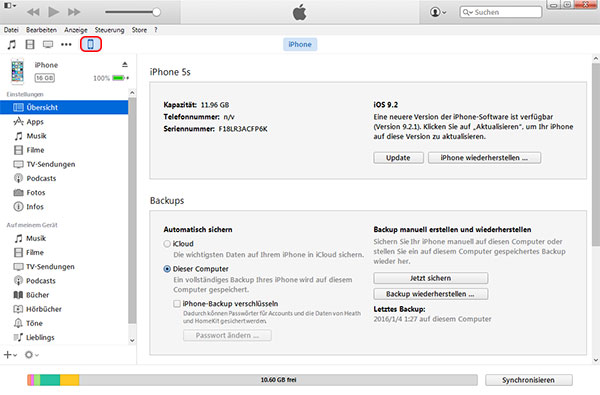
Task: Click the 10.60 GB frei label
Action: pos(279,380)
